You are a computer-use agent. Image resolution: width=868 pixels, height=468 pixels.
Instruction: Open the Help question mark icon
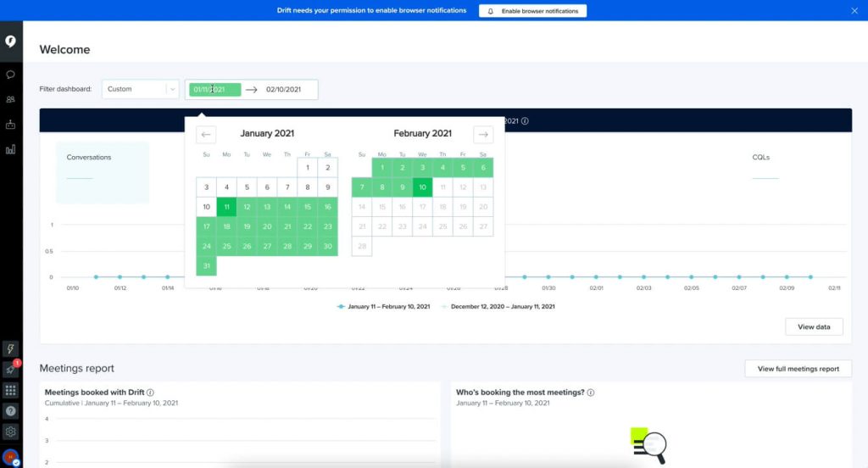(11, 411)
